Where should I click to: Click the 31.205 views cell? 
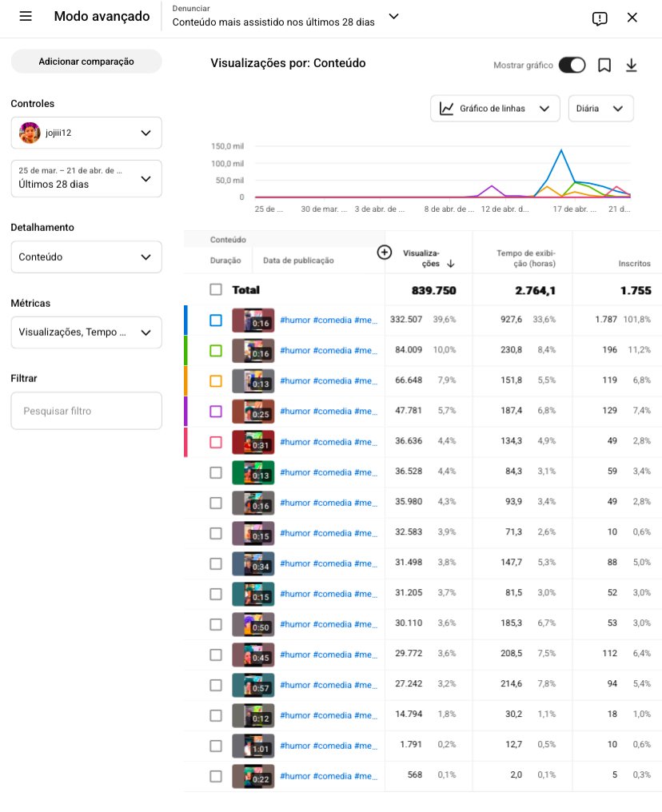[409, 592]
